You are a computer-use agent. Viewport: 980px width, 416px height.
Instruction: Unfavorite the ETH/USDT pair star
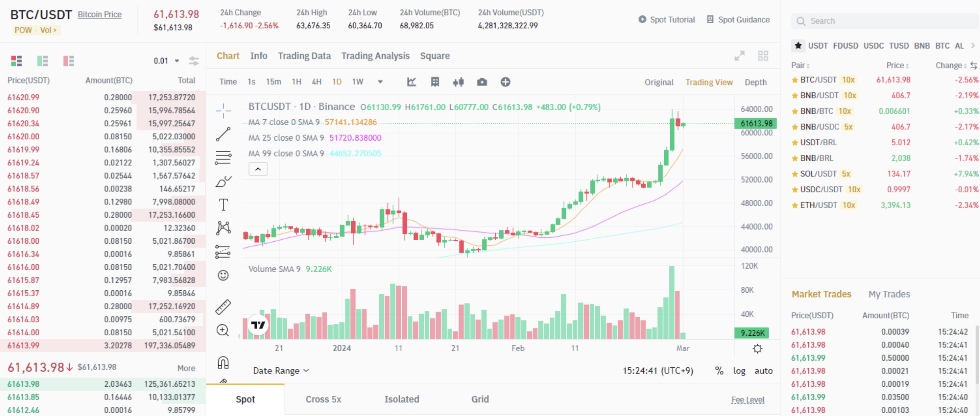click(795, 205)
